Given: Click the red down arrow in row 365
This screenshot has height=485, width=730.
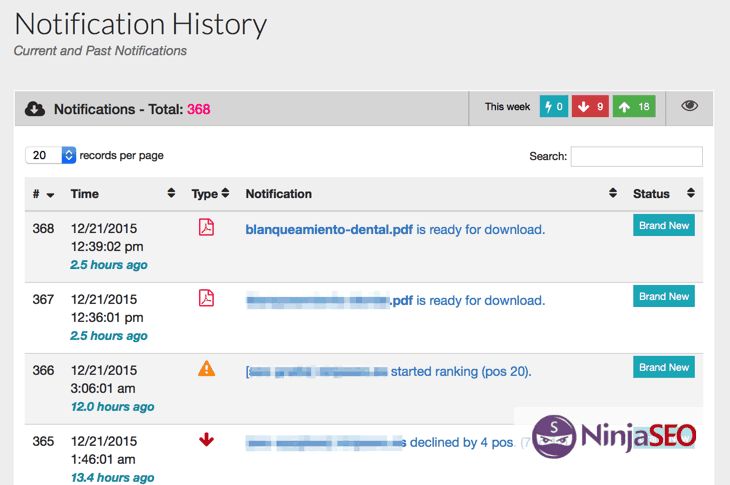Looking at the screenshot, I should 206,439.
